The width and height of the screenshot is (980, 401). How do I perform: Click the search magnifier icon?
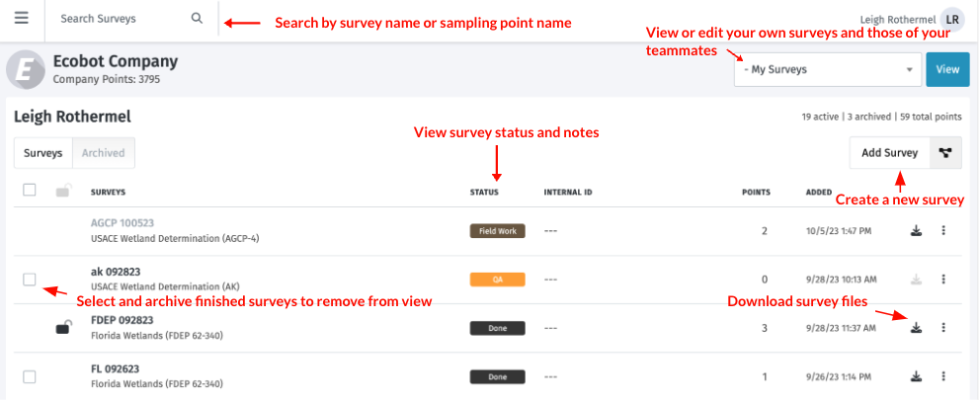pos(197,19)
